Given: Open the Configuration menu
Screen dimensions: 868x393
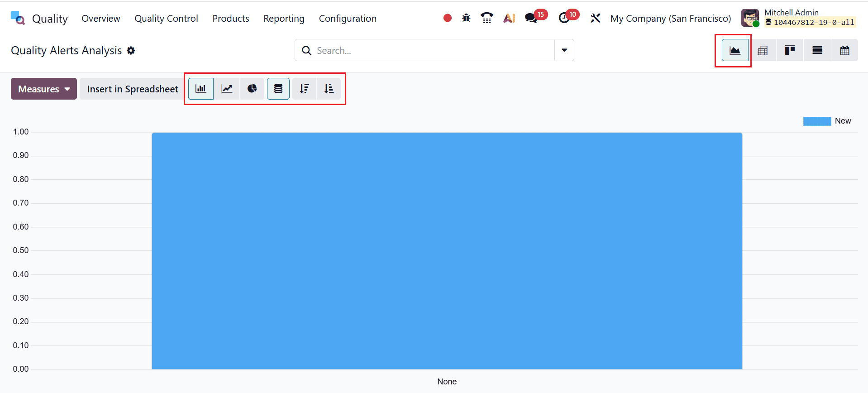Looking at the screenshot, I should tap(348, 19).
